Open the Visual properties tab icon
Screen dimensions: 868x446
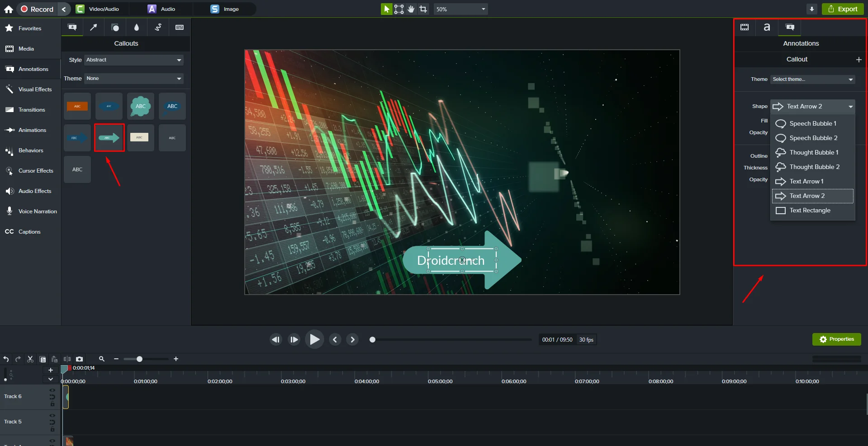pyautogui.click(x=745, y=28)
